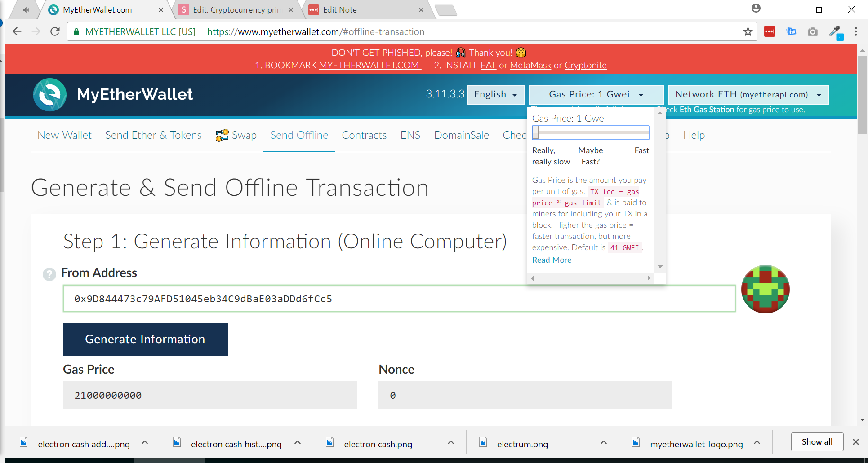Open the Contracts tab
868x463 pixels.
tap(364, 135)
